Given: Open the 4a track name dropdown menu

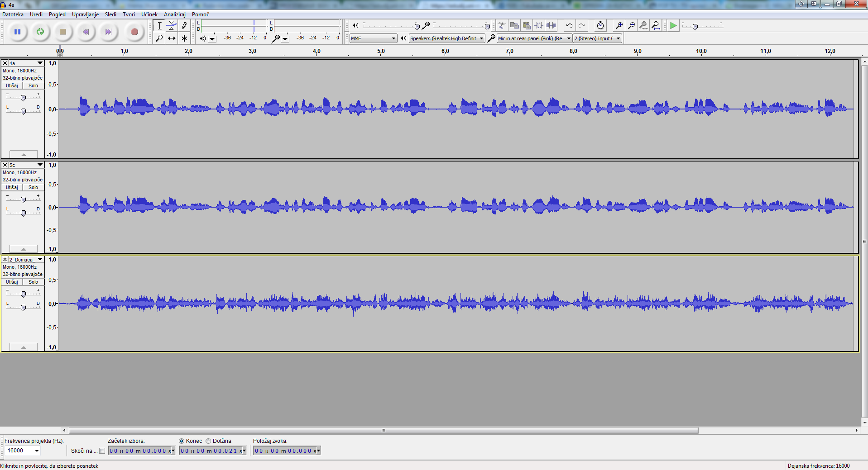Looking at the screenshot, I should pyautogui.click(x=40, y=63).
